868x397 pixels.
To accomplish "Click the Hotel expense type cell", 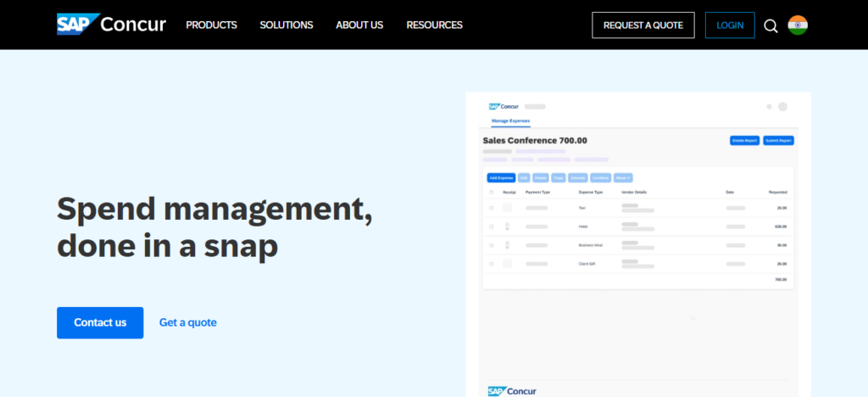I will click(583, 226).
